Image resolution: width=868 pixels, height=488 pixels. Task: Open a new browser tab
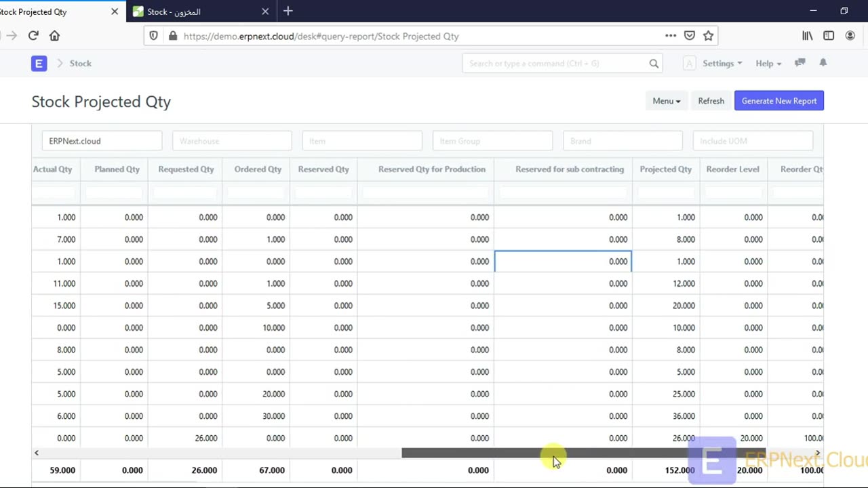tap(288, 11)
